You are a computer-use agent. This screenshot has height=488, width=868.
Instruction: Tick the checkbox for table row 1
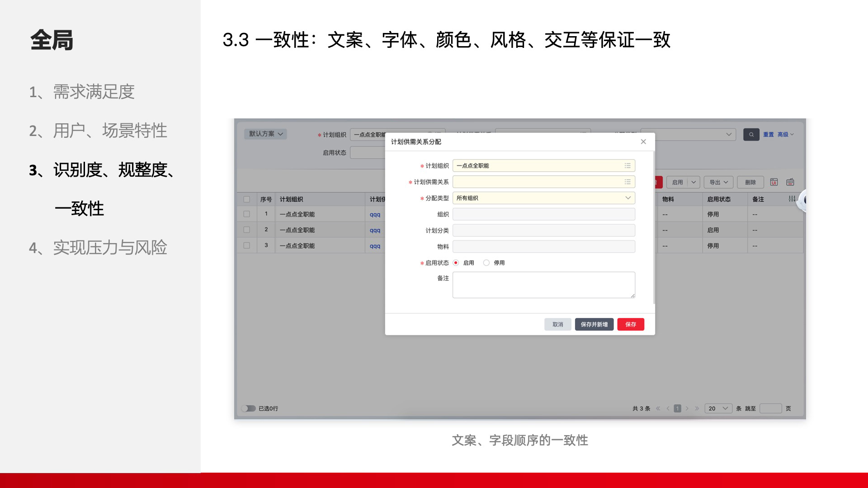pos(247,214)
